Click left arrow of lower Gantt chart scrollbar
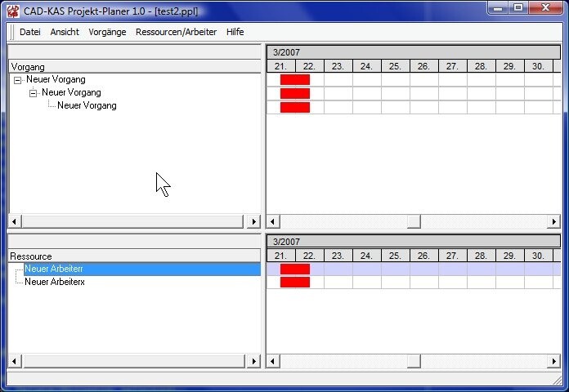This screenshot has height=392, width=569. click(x=273, y=361)
